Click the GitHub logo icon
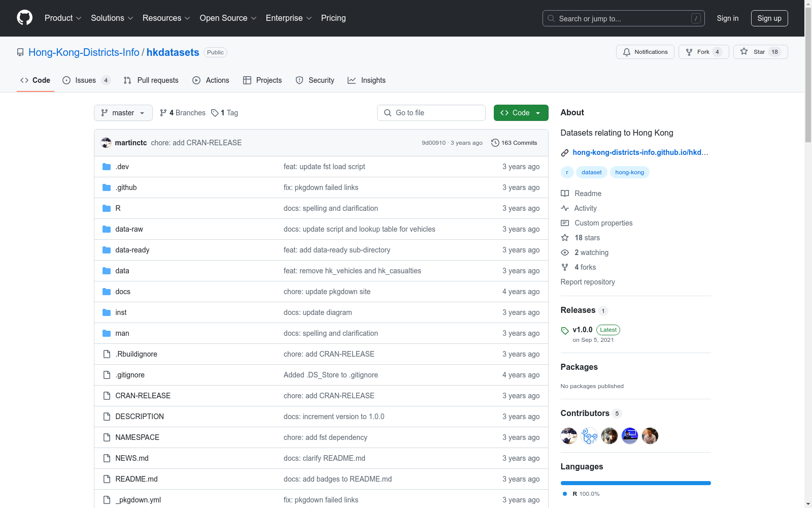 point(24,18)
